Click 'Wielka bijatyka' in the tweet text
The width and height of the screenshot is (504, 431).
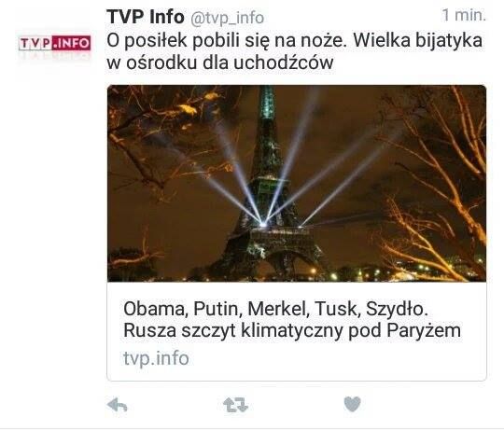pyautogui.click(x=417, y=41)
